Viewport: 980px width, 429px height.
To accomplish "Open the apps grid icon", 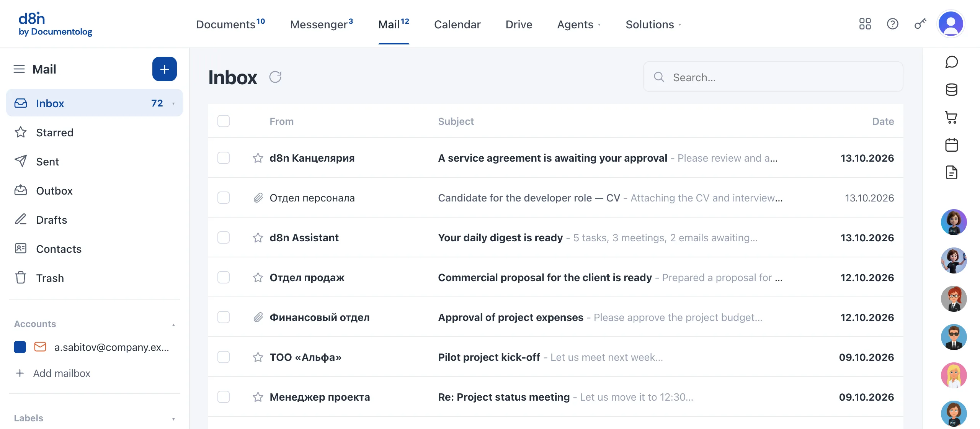I will coord(865,24).
